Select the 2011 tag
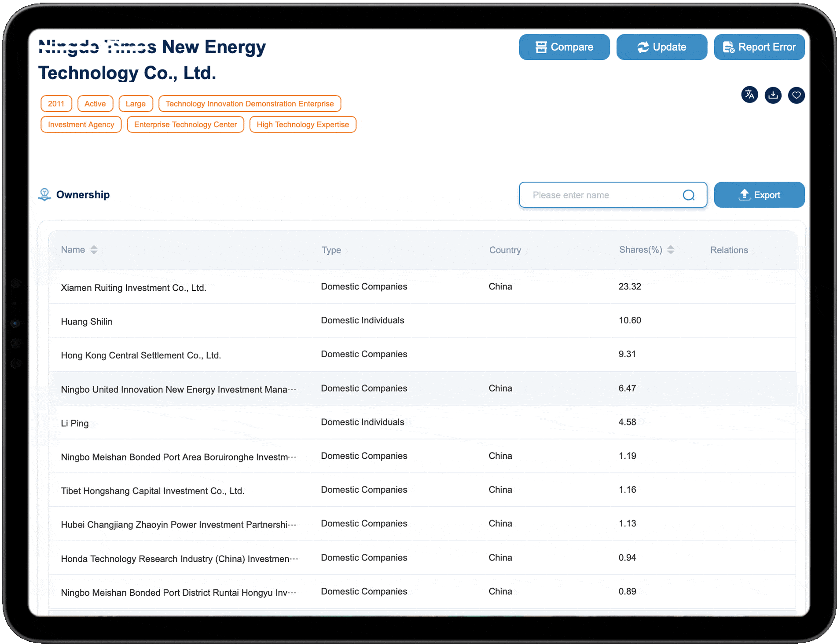This screenshot has width=837, height=644. click(x=56, y=104)
